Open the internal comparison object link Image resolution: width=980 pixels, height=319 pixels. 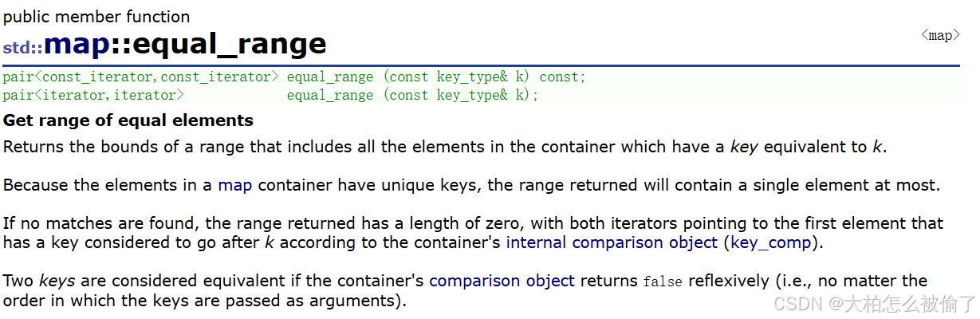pyautogui.click(x=612, y=242)
